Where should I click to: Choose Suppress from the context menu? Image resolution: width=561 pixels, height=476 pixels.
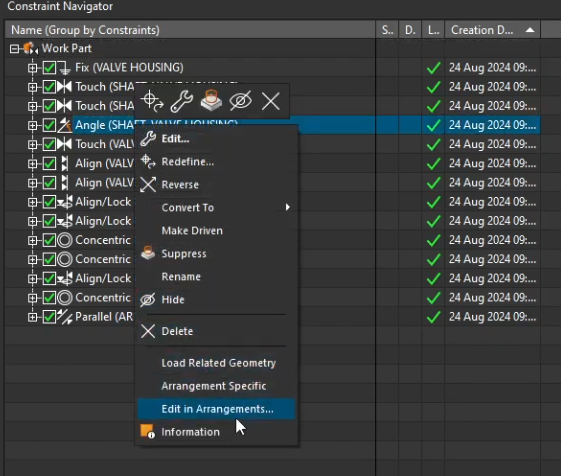point(216,253)
